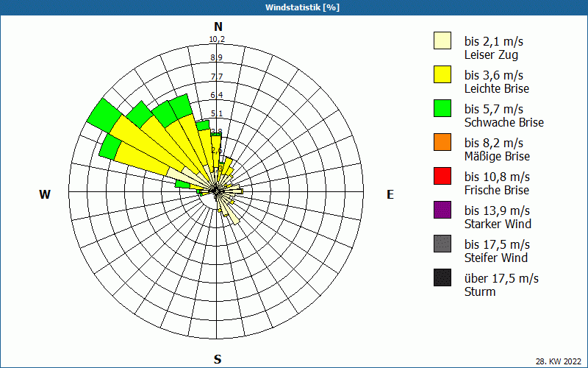Screen dimensions: 588x368
Task: Click the S compass label
Action: coord(218,359)
